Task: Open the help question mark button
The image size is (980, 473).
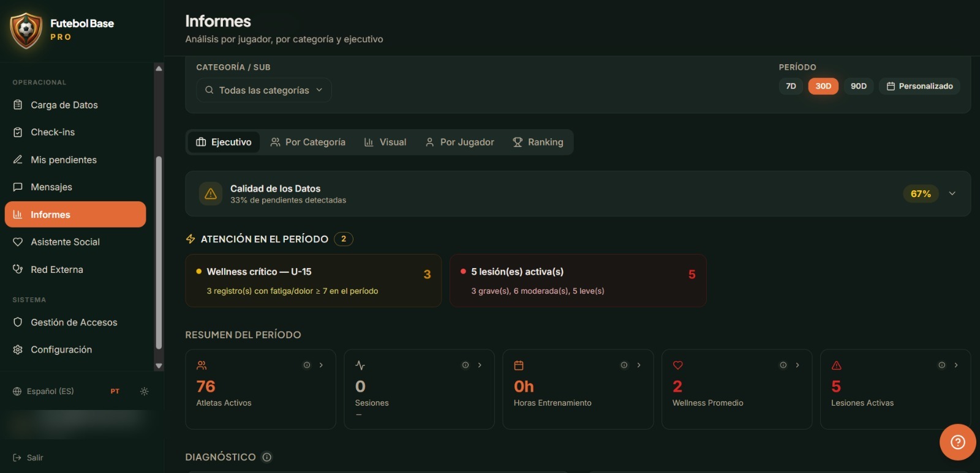Action: 958,442
